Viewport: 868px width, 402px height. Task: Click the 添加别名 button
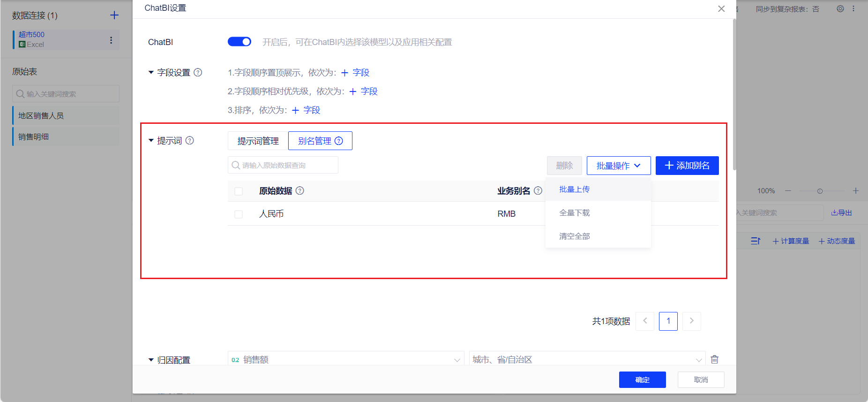tap(687, 166)
